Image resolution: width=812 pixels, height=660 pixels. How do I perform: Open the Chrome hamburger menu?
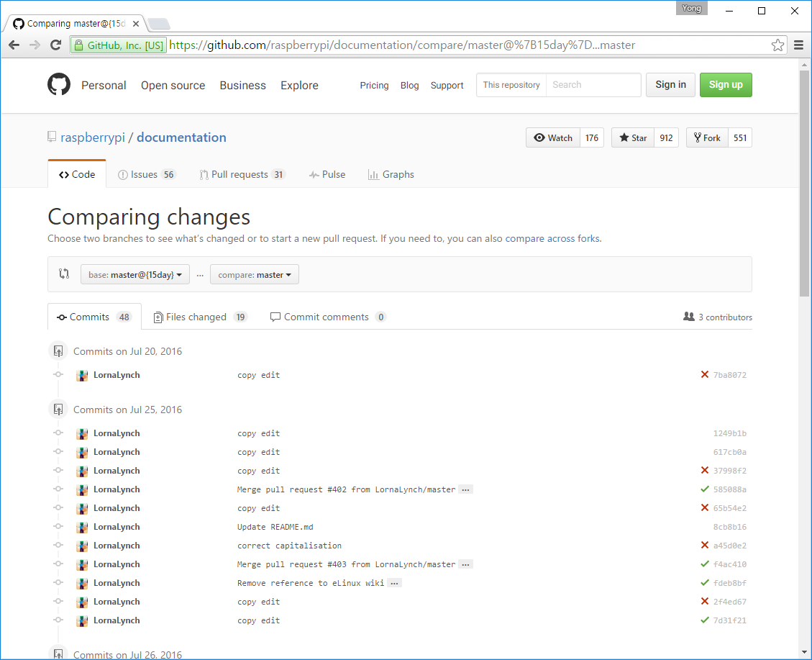[798, 45]
